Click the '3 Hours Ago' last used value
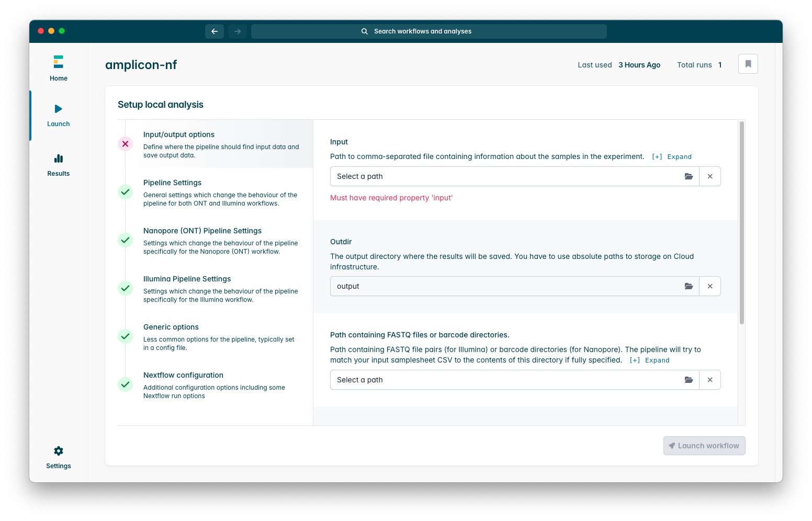The image size is (812, 521). (639, 65)
